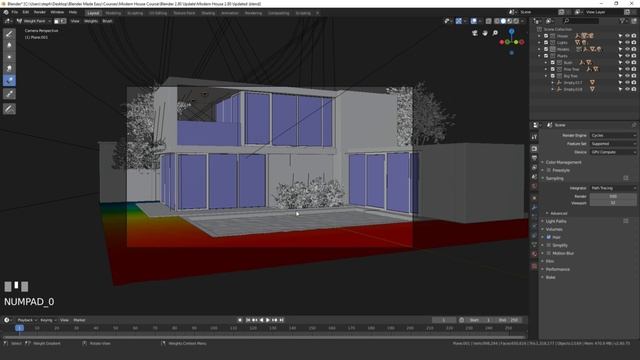Open the Integrator Path Tracing dropdown

613,188
